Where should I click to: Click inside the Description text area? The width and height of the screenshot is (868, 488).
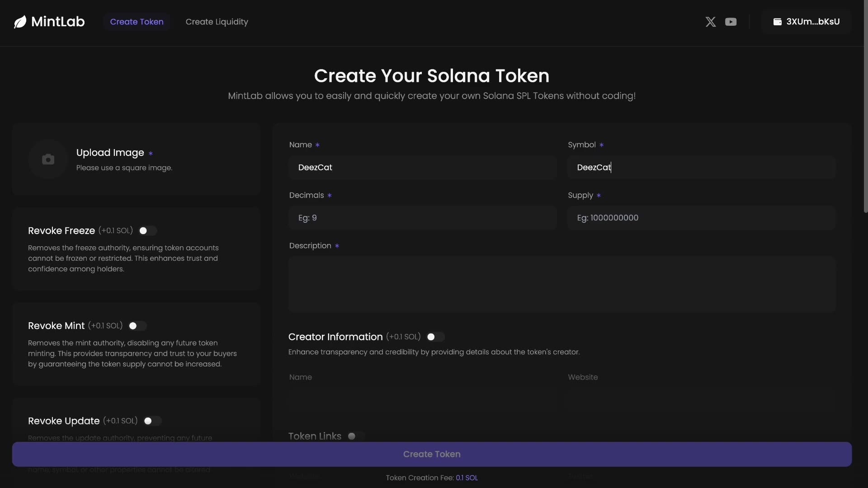coord(561,284)
